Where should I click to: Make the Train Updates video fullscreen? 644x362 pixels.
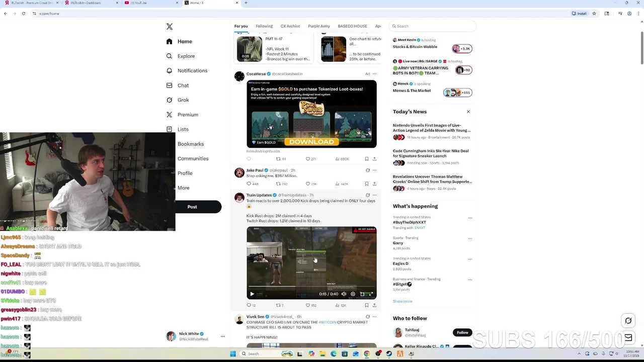371,294
